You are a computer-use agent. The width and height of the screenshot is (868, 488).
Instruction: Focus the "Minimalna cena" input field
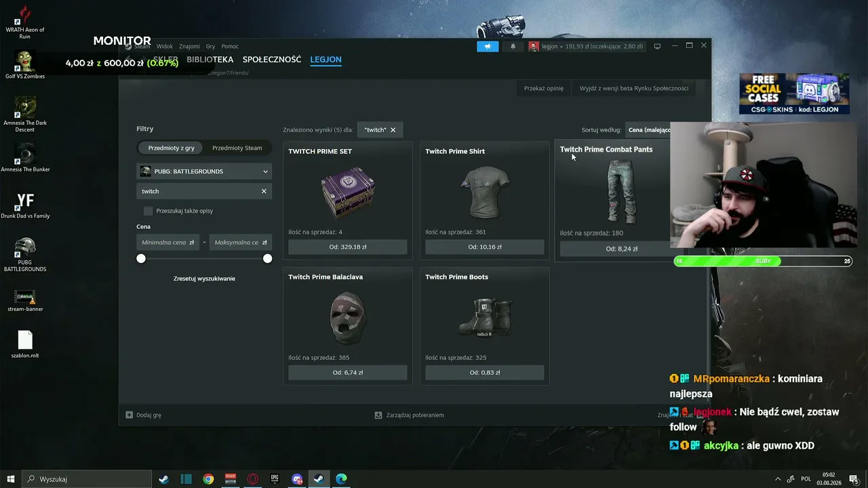tap(167, 242)
